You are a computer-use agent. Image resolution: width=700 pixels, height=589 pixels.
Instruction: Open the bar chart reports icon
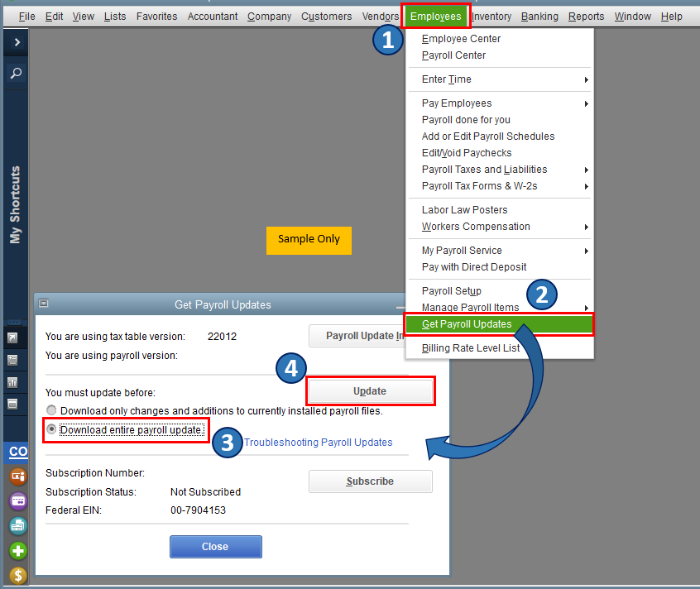click(12, 382)
